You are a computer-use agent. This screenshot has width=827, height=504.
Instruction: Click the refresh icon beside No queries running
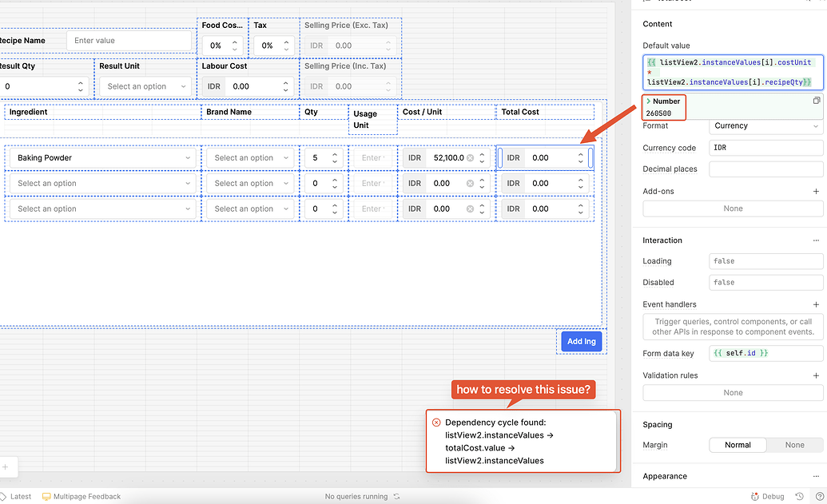(396, 497)
